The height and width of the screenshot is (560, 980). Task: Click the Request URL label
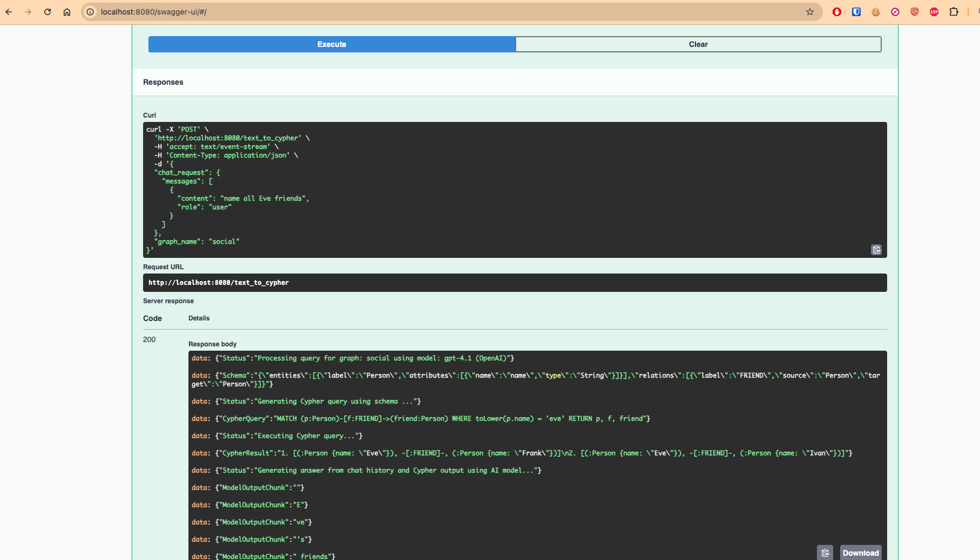click(163, 267)
